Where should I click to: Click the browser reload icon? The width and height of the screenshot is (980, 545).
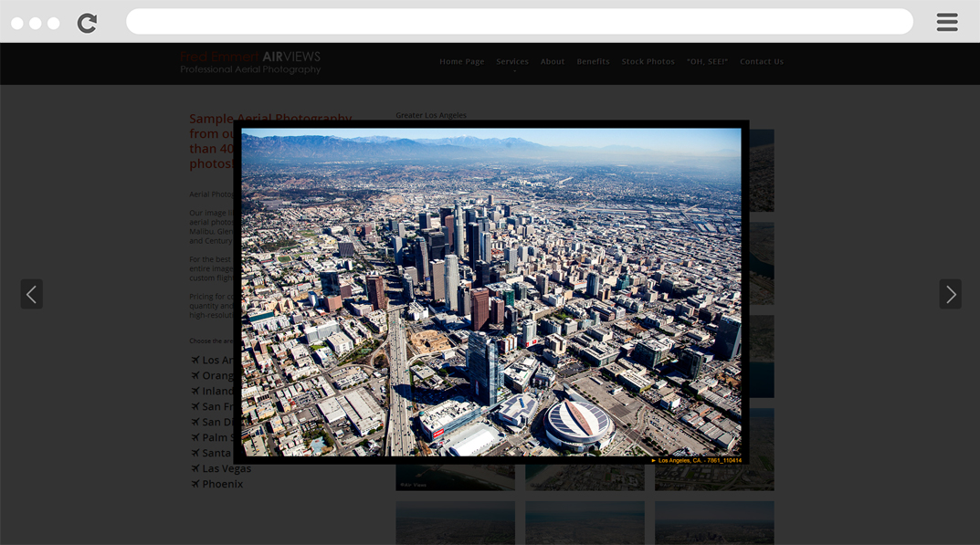[87, 23]
